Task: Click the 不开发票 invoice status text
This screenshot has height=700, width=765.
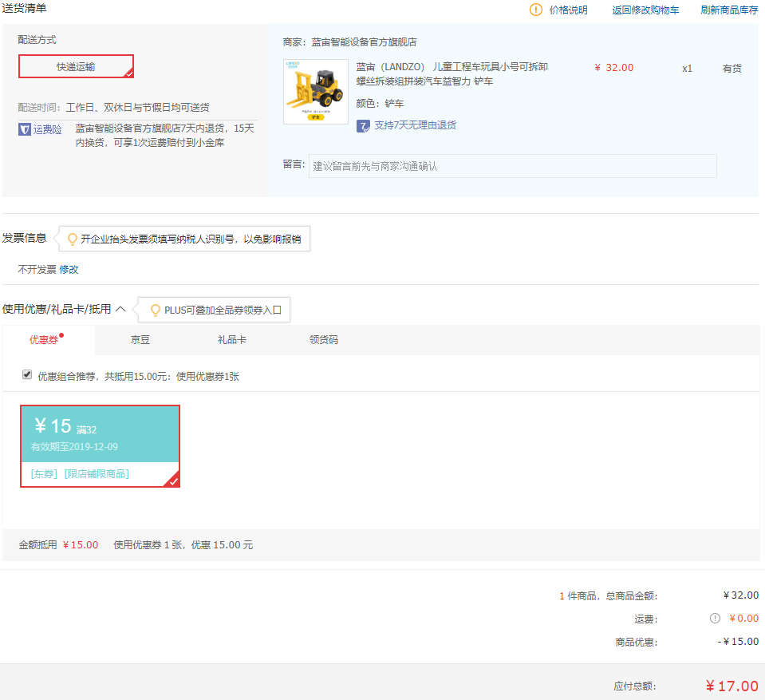Action: coord(37,270)
